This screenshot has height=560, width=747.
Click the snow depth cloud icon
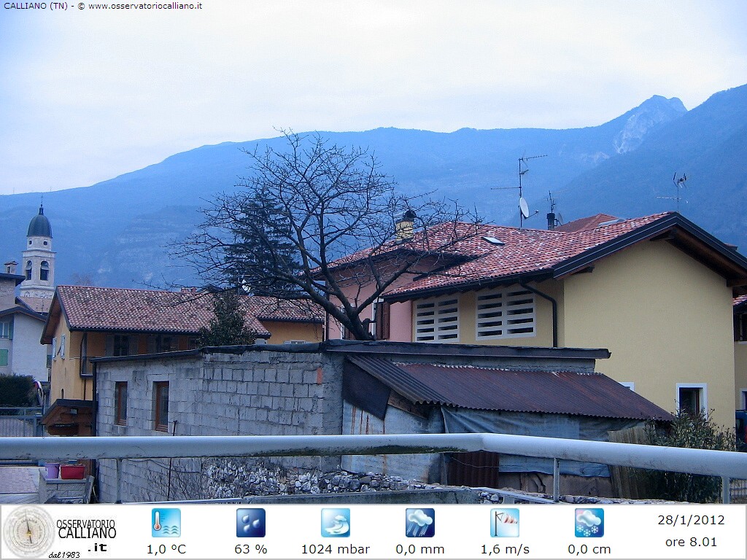point(589,523)
